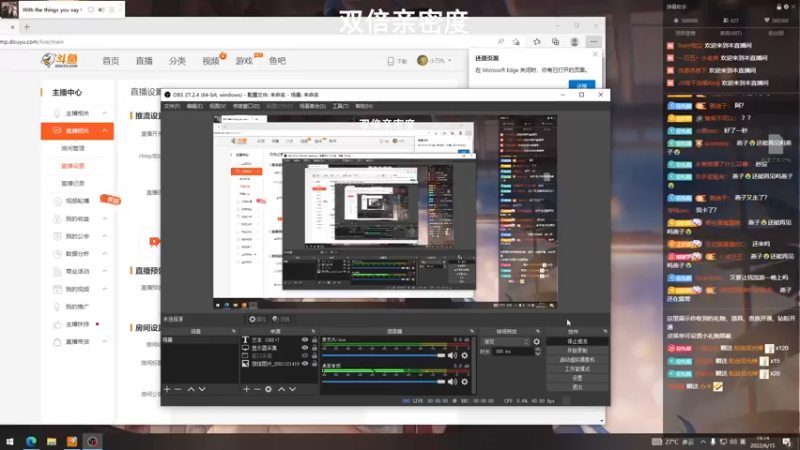The width and height of the screenshot is (800, 450).
Task: Click the 分类 nav link on Douyu page
Action: click(177, 61)
